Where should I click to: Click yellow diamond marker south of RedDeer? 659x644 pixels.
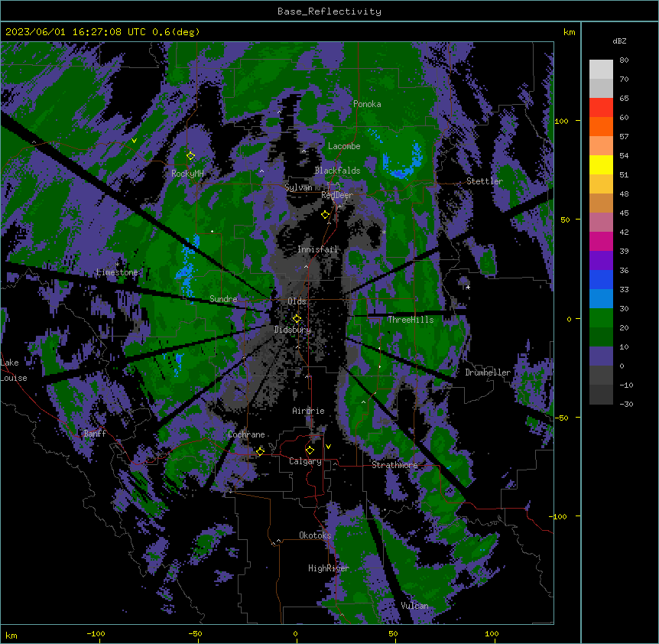pyautogui.click(x=325, y=215)
